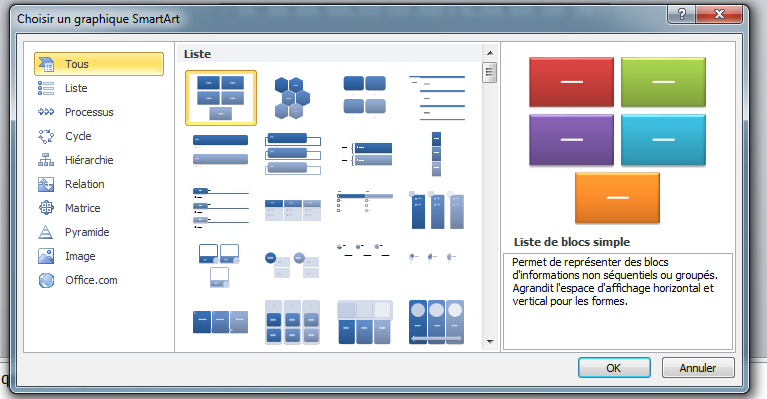Cancel the dialog with Annuler

[x=698, y=368]
